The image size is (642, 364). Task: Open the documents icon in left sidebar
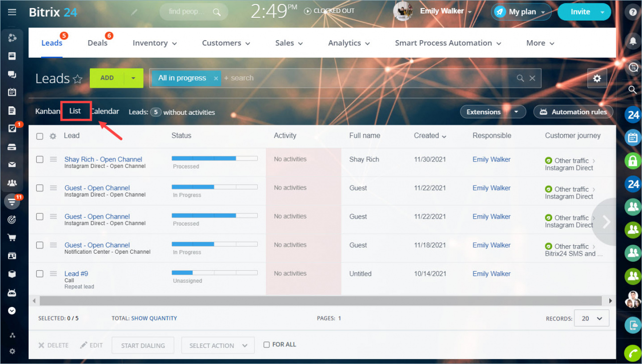[x=12, y=110]
